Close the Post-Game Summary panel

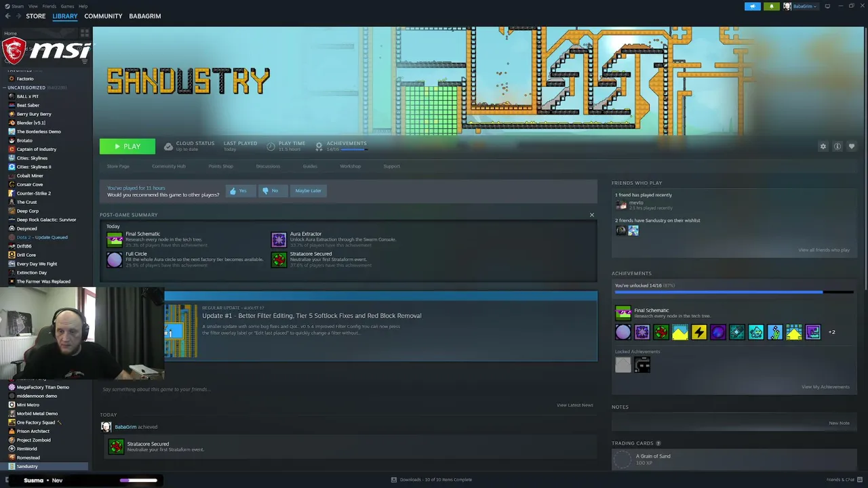[x=591, y=215]
